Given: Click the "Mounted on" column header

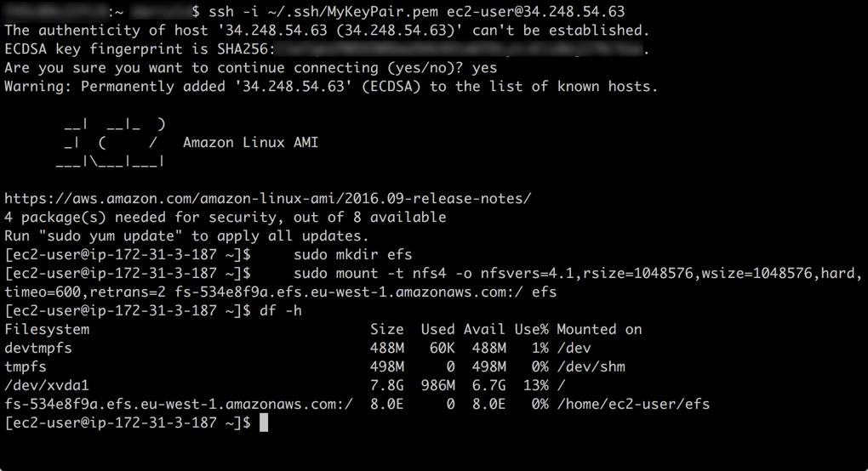Looking at the screenshot, I should [x=599, y=329].
